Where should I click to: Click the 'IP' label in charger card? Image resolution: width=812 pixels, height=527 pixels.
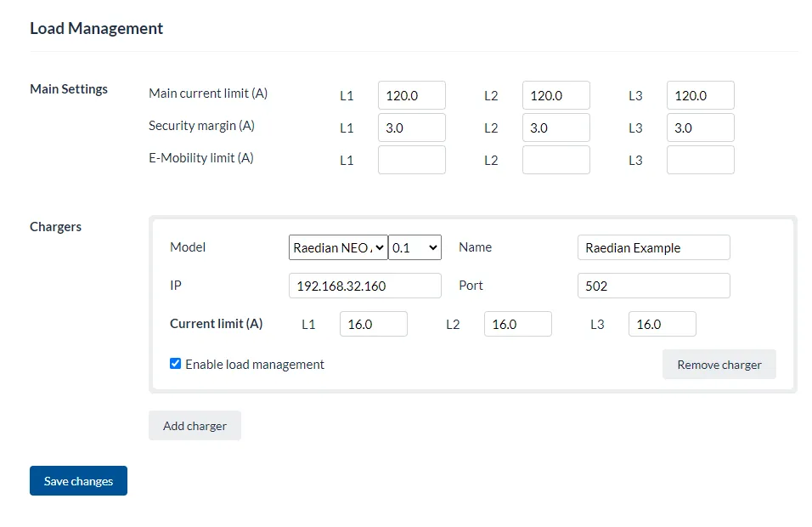pyautogui.click(x=176, y=286)
